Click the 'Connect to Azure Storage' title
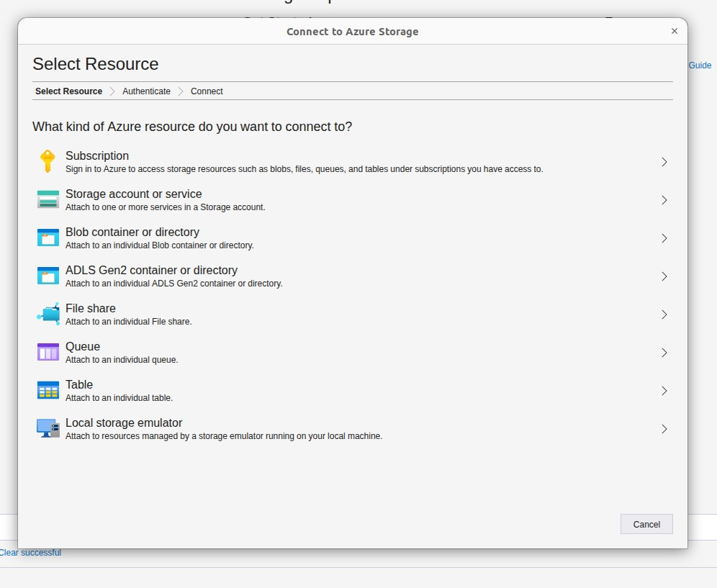Image resolution: width=717 pixels, height=588 pixels. pyautogui.click(x=353, y=32)
